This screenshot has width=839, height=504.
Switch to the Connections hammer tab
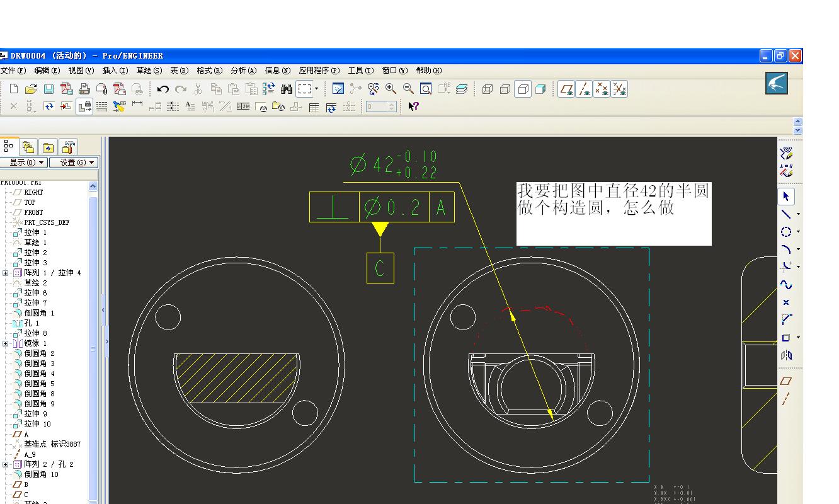click(68, 147)
